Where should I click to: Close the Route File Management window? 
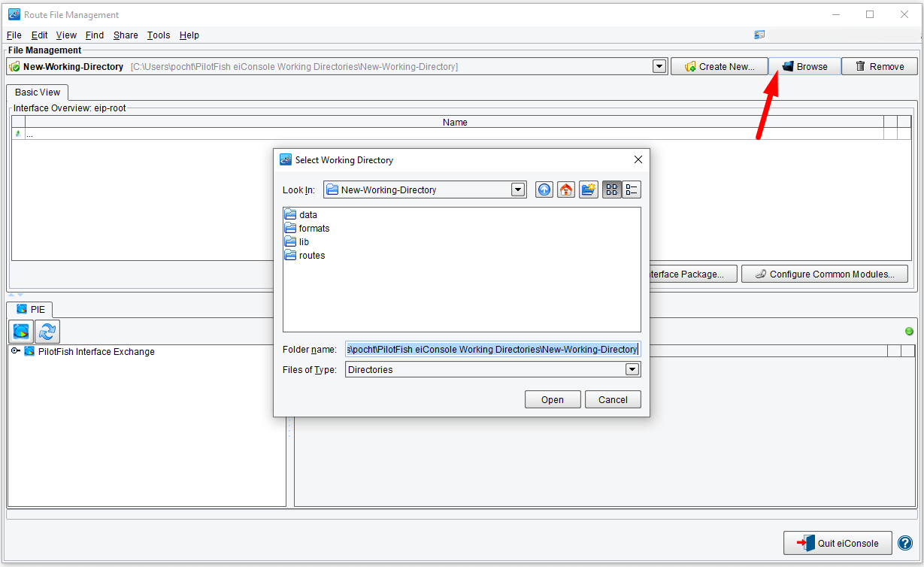point(904,14)
